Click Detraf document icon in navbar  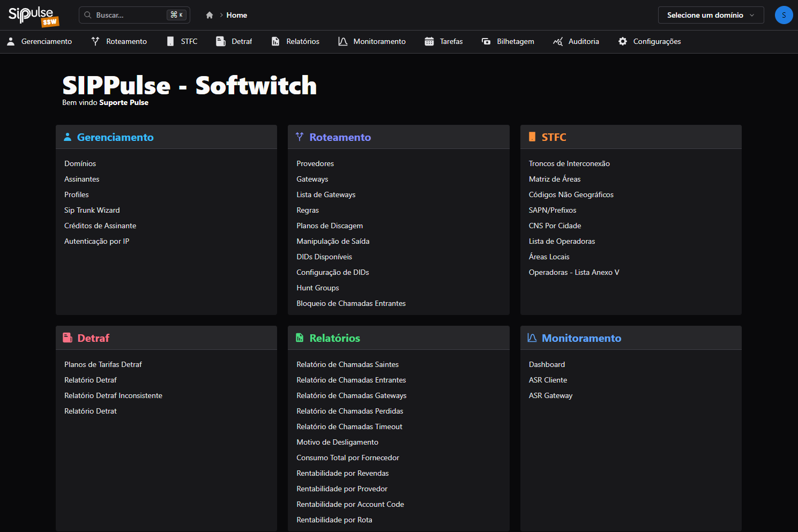220,41
